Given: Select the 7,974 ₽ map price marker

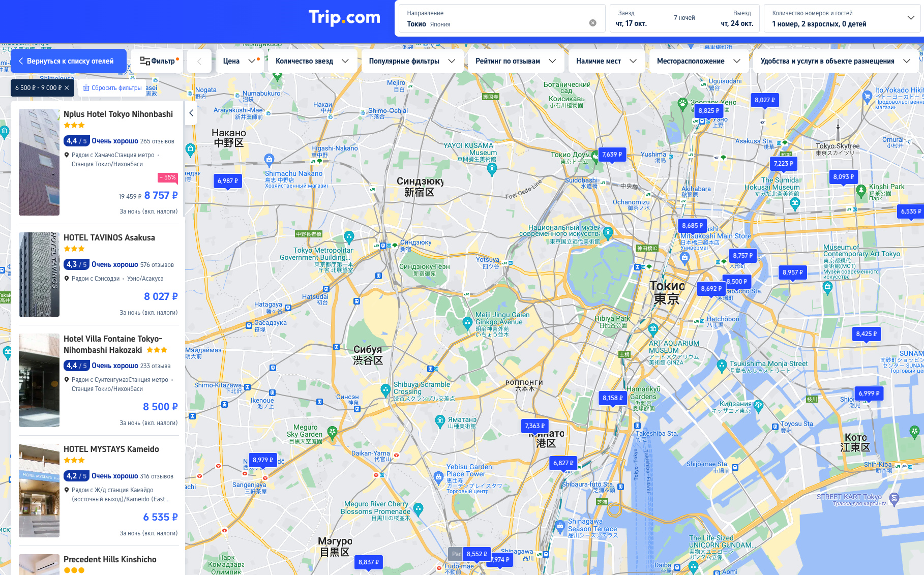Looking at the screenshot, I should (501, 560).
